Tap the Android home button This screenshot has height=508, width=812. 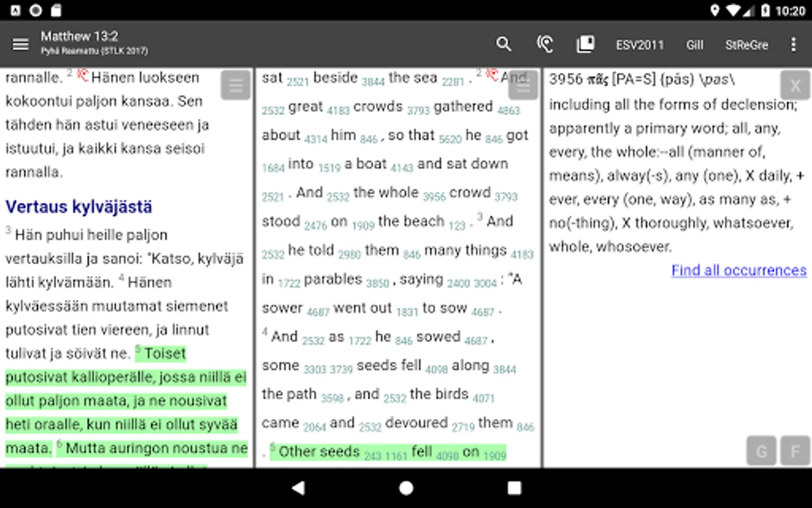(406, 488)
